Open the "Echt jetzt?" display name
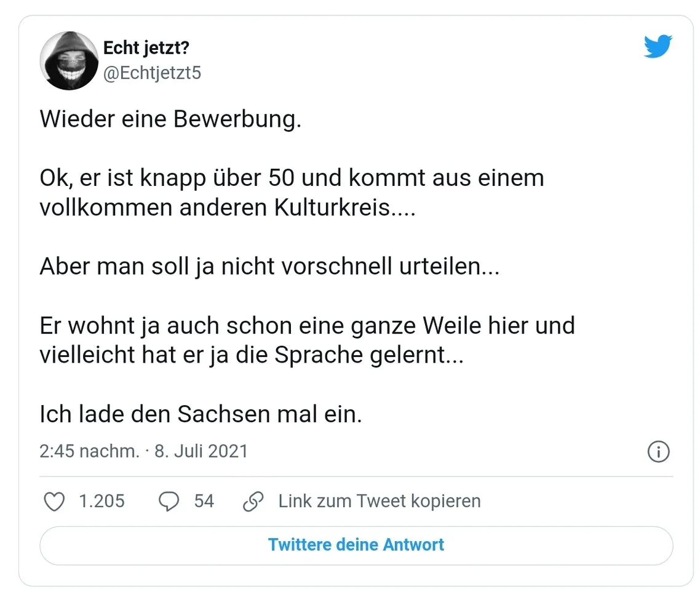The height and width of the screenshot is (591, 700). pos(146,47)
